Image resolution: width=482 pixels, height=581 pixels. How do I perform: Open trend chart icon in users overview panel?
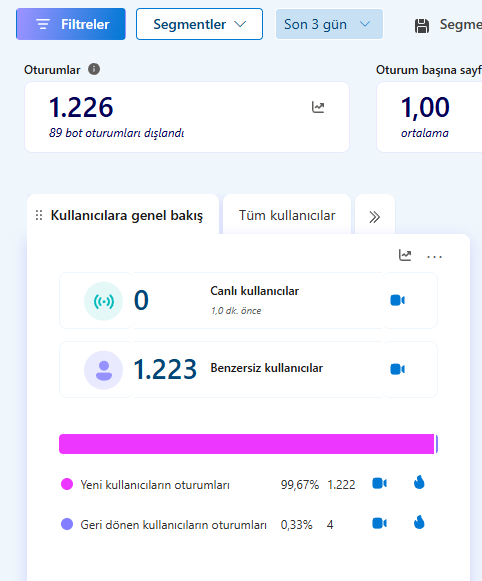pos(405,255)
